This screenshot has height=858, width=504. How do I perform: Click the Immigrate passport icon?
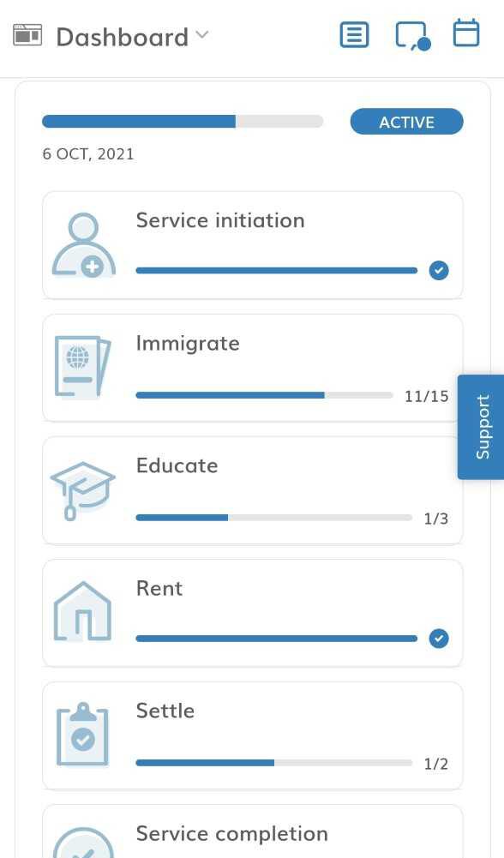pos(82,367)
